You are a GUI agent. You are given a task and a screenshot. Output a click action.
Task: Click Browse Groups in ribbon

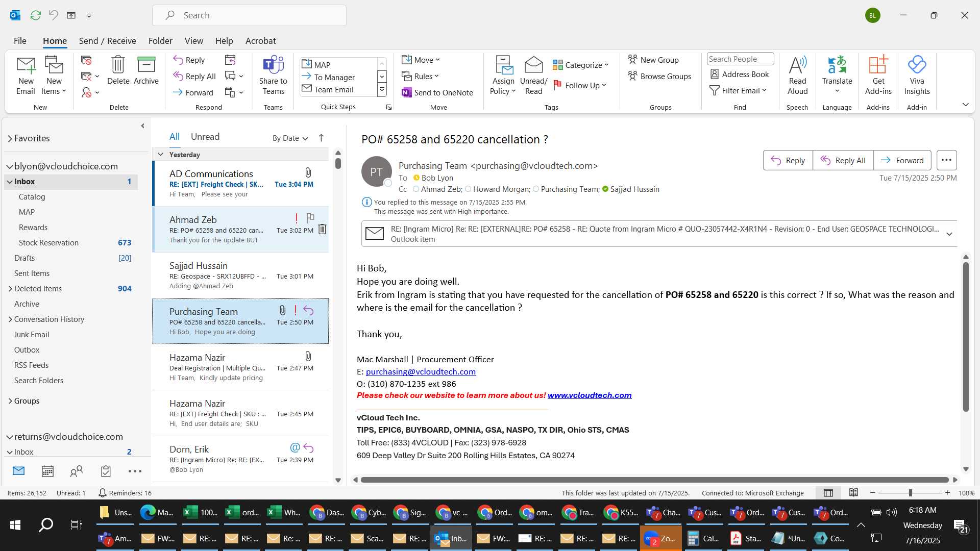(659, 76)
